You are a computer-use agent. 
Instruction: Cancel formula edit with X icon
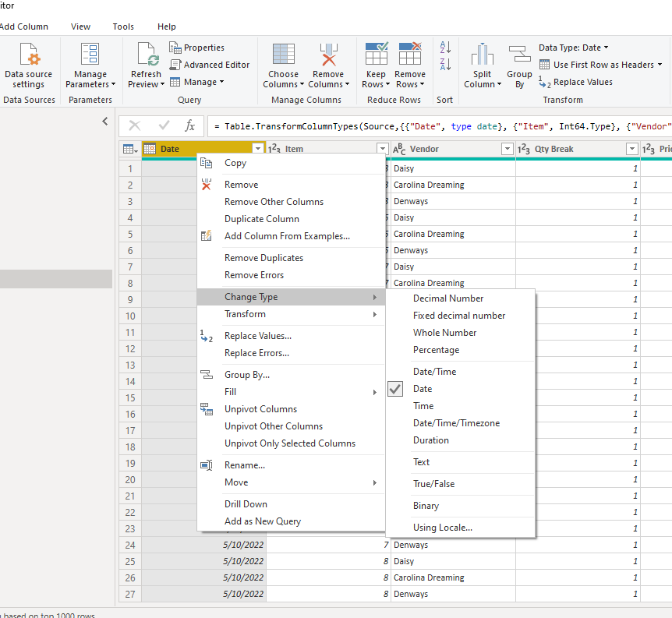click(x=135, y=125)
